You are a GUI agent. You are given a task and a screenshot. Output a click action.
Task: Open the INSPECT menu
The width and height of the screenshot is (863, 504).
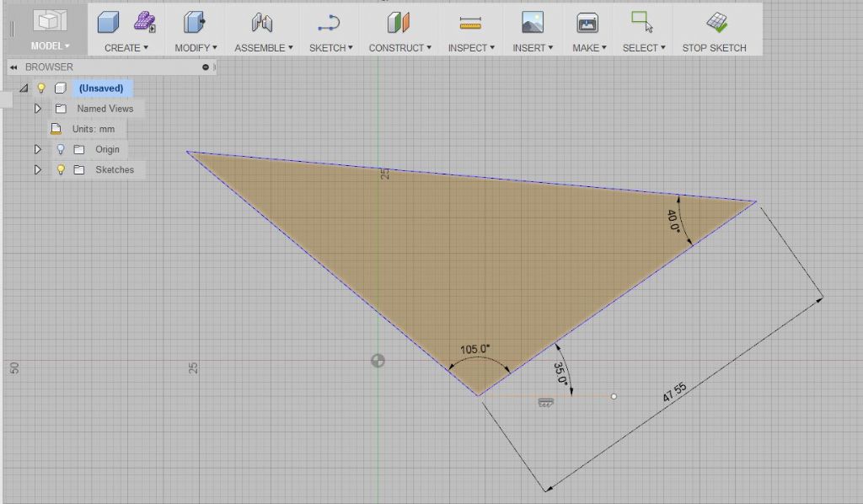tap(471, 48)
